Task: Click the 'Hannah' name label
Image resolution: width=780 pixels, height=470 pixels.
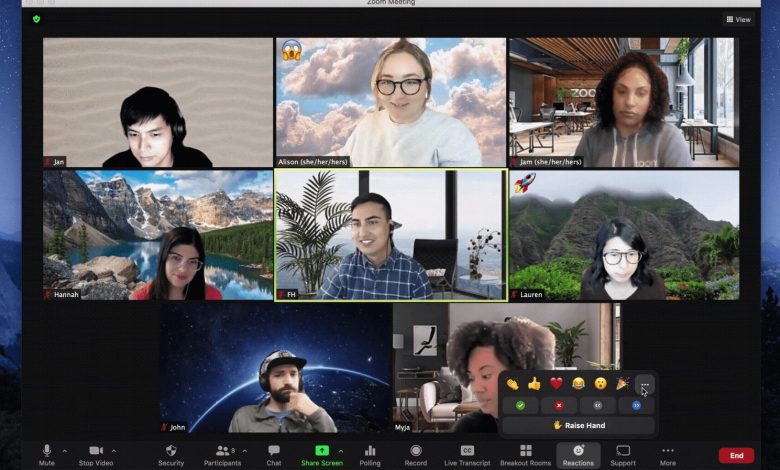Action: 66,294
